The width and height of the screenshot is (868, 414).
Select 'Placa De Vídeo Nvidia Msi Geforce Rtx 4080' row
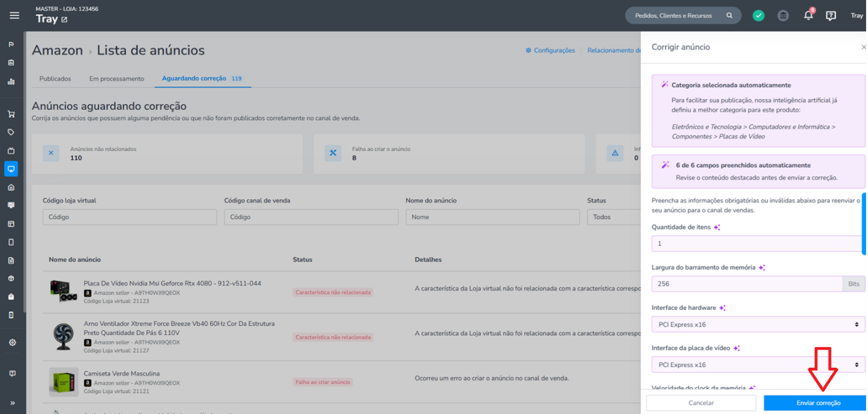tap(172, 283)
